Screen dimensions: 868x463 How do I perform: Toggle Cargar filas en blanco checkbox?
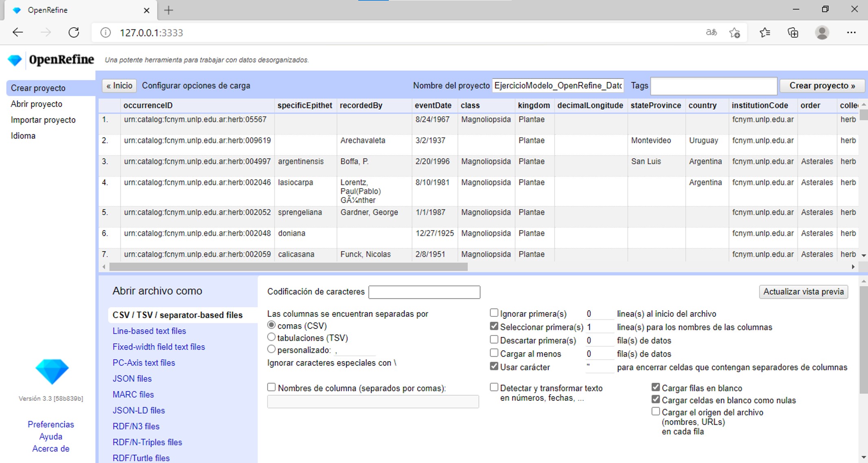655,387
